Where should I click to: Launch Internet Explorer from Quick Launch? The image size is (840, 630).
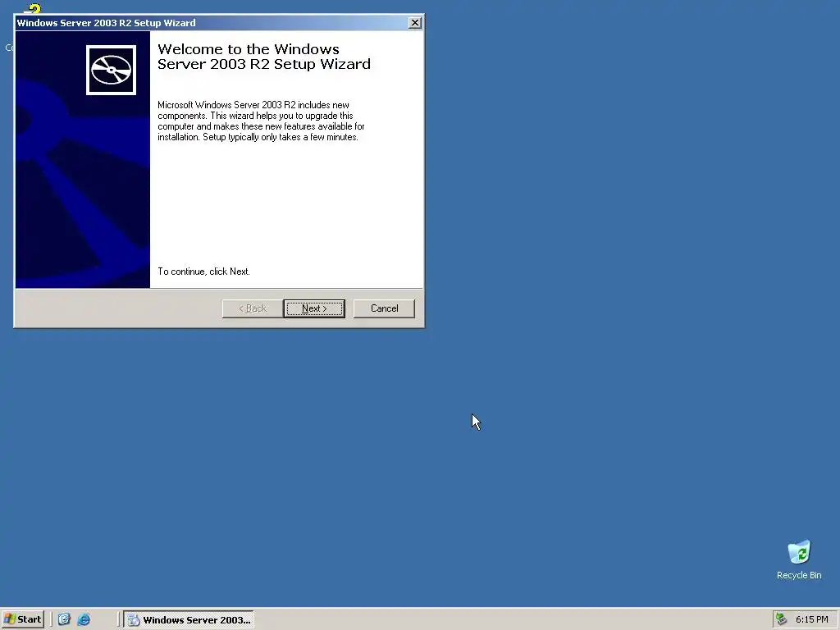tap(84, 619)
